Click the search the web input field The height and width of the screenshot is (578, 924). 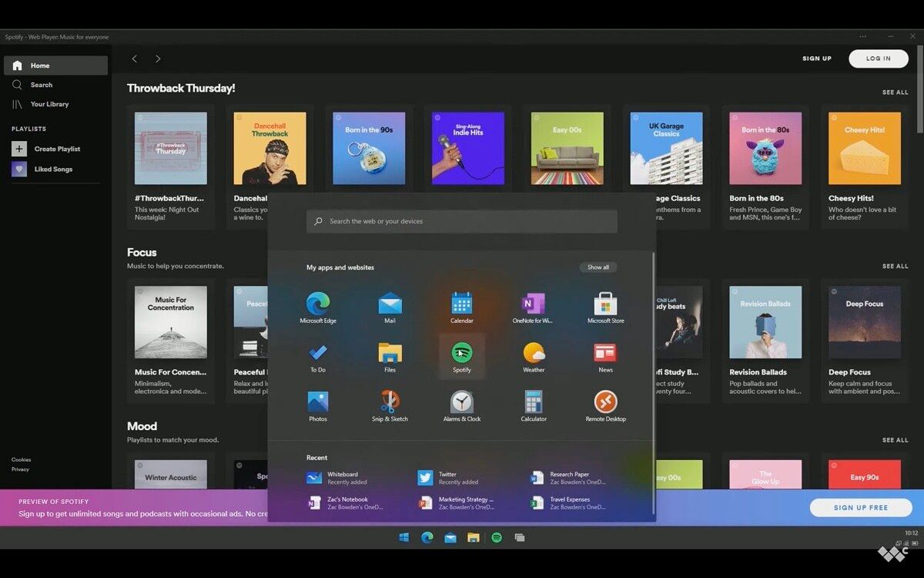click(x=461, y=220)
